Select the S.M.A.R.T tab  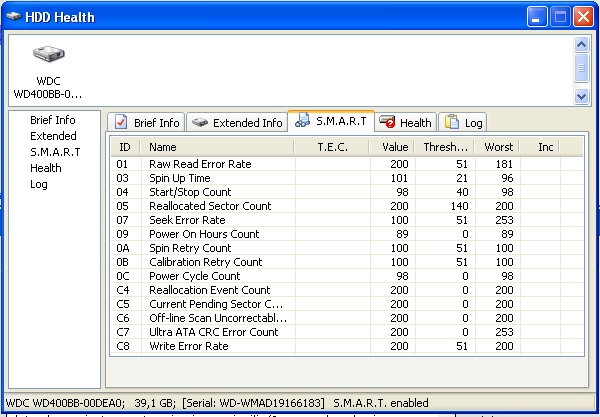[331, 121]
